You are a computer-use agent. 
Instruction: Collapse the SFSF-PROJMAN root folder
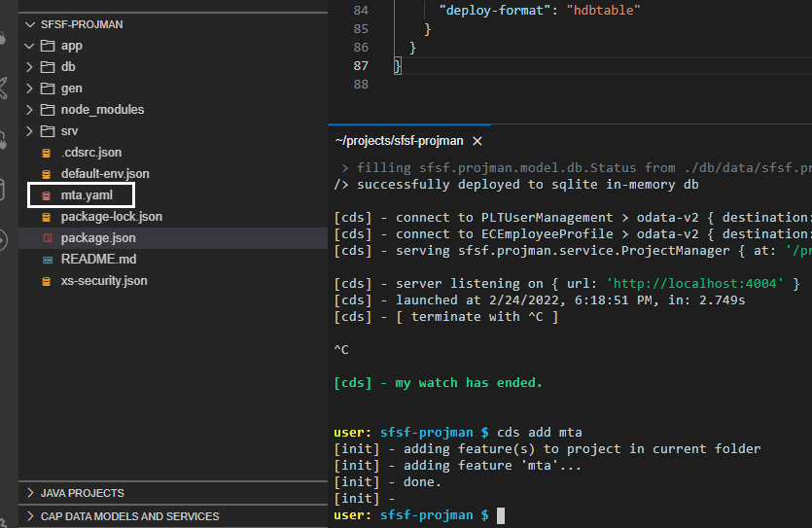point(30,24)
